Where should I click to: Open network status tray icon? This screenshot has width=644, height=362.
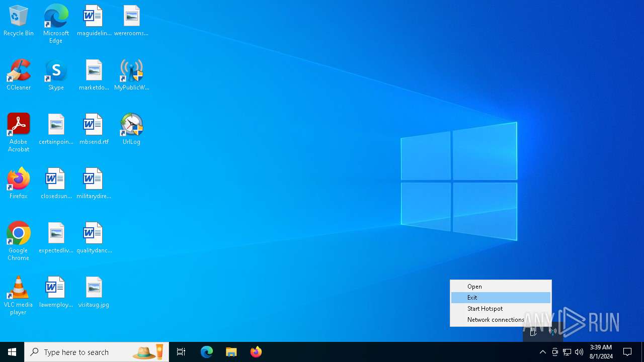pyautogui.click(x=567, y=352)
